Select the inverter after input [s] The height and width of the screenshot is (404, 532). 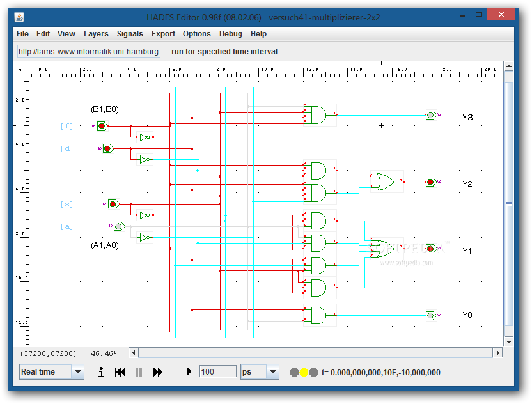(x=145, y=215)
